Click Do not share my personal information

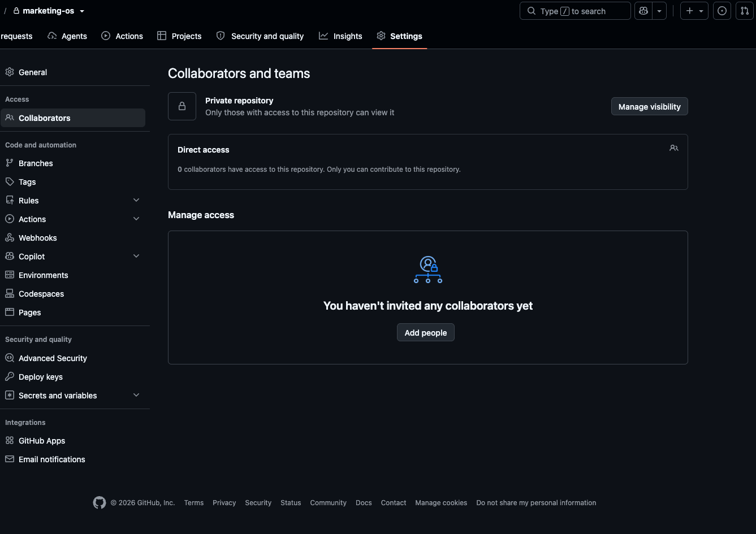536,503
